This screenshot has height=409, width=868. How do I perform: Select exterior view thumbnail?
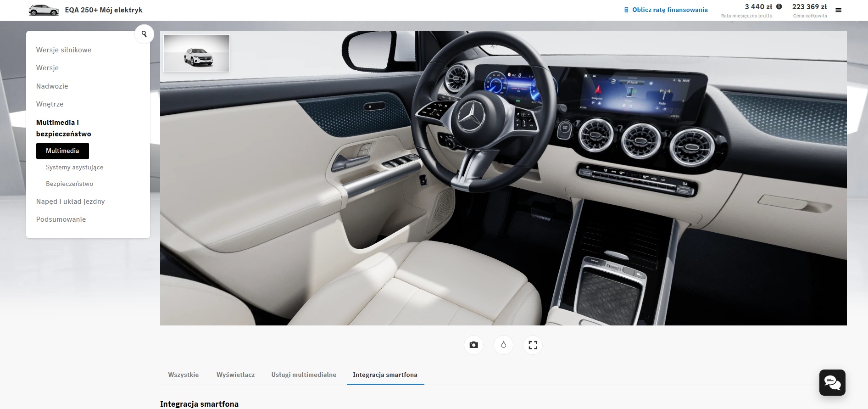click(196, 53)
